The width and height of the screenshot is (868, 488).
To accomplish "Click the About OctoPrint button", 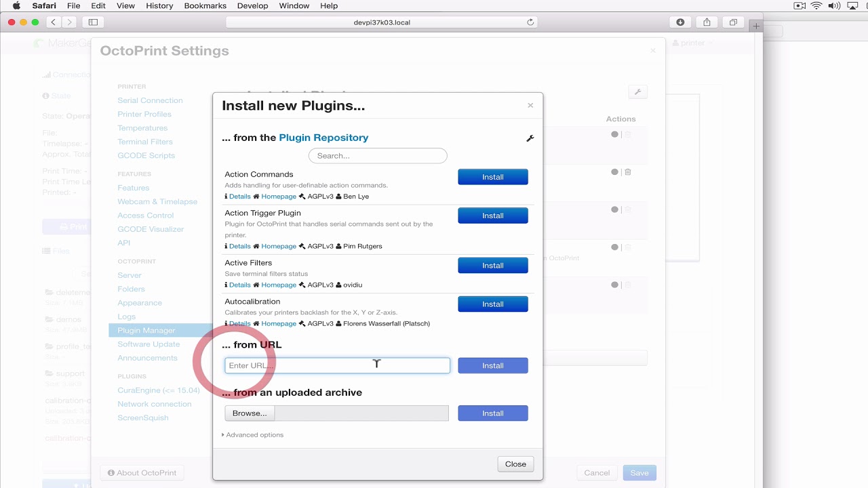I will (142, 473).
